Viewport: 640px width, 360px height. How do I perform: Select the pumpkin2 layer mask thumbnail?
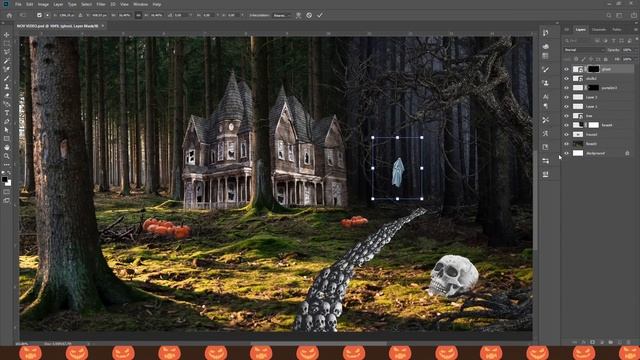tap(593, 88)
